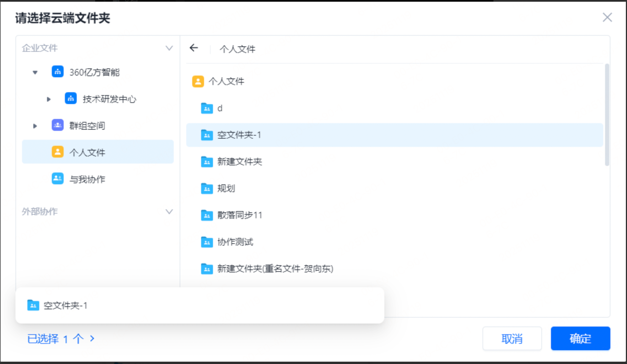This screenshot has height=364, width=627.
Task: Select the folder named d
Action: [x=220, y=108]
